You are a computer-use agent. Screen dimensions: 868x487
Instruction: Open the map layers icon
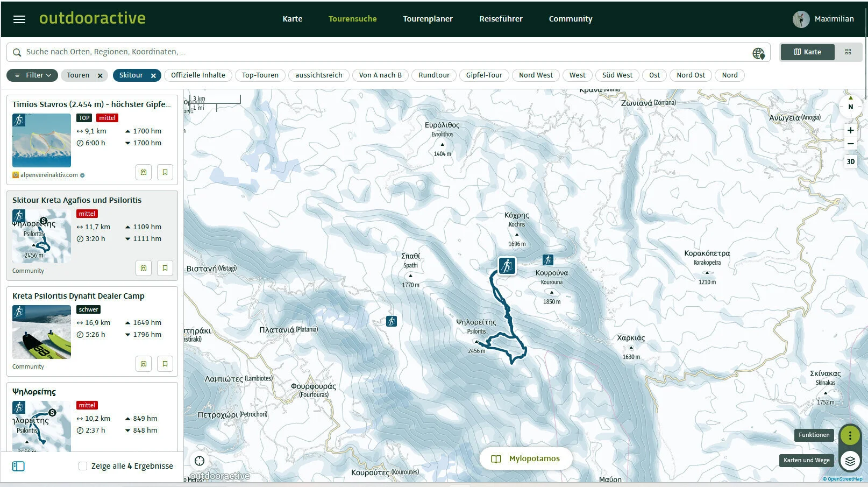click(x=850, y=461)
